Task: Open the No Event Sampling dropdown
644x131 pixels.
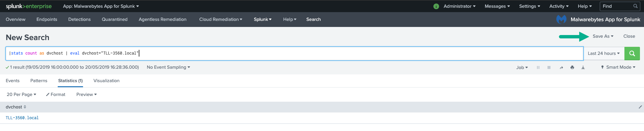Action: pyautogui.click(x=168, y=67)
